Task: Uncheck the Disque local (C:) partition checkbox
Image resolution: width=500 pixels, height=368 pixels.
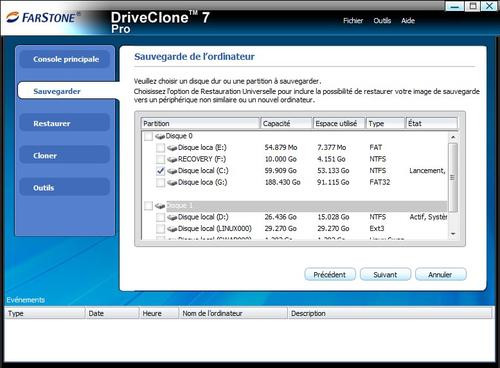Action: tap(160, 171)
